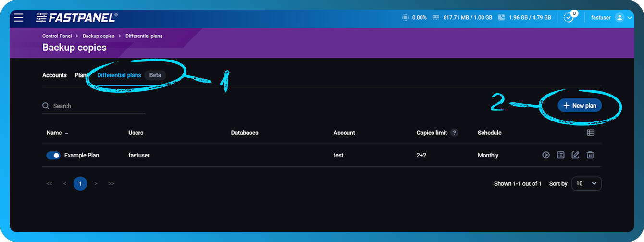644x242 pixels.
Task: Open table column settings icon
Action: click(x=591, y=133)
